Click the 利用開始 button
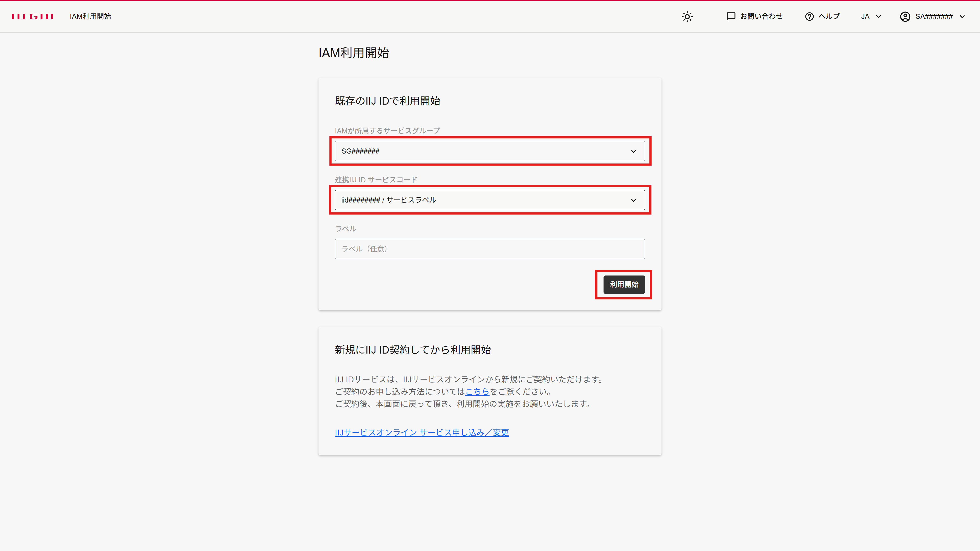Viewport: 980px width, 551px height. [624, 284]
